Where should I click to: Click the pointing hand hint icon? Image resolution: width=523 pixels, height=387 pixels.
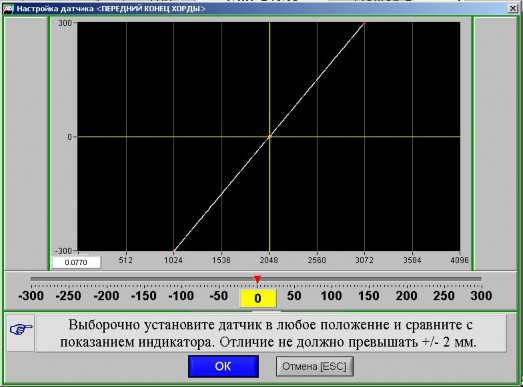[21, 330]
